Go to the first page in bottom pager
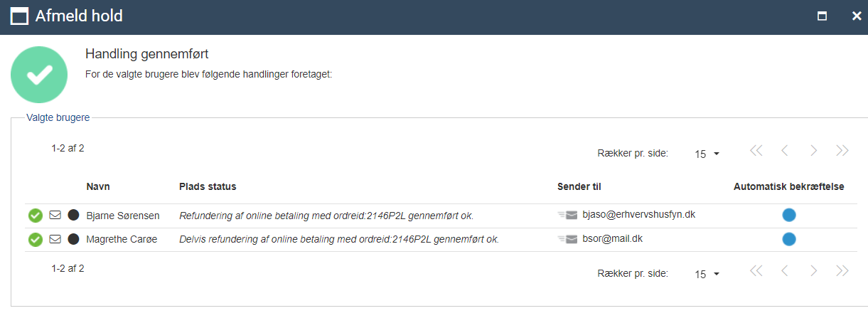The image size is (868, 323). point(756,270)
